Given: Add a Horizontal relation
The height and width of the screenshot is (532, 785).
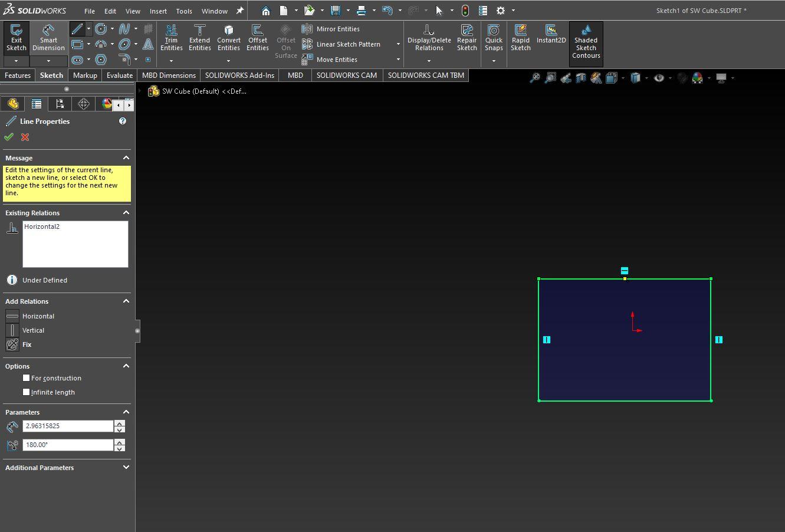Looking at the screenshot, I should 38,316.
